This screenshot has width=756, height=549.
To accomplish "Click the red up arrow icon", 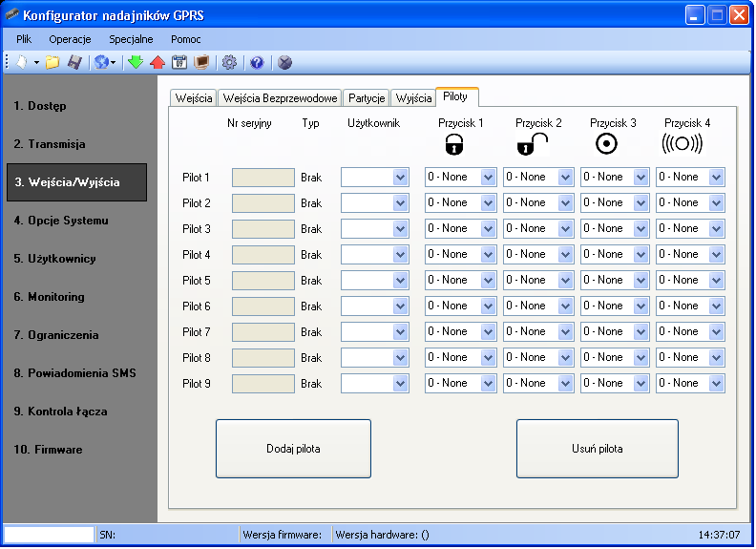I will (x=157, y=62).
